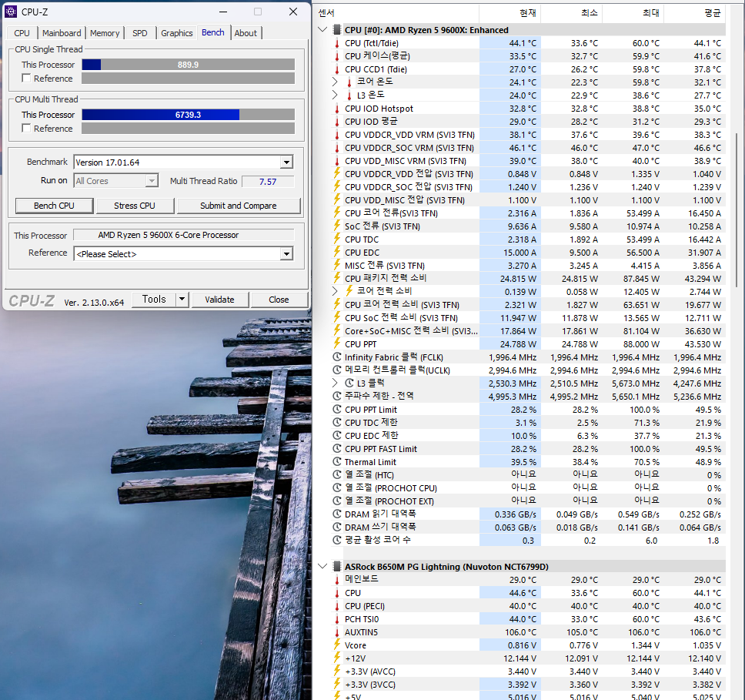Click the Validate button
745x700 pixels.
pyautogui.click(x=219, y=300)
